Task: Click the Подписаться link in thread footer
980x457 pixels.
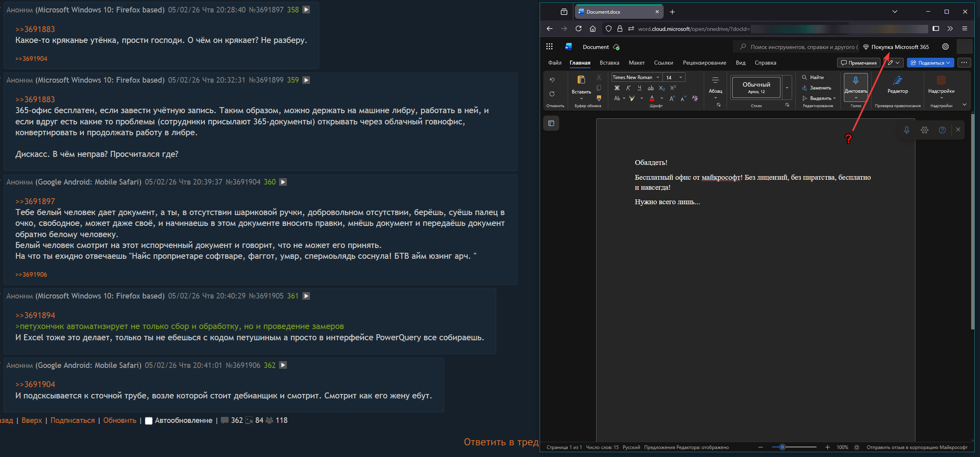Action: point(73,420)
